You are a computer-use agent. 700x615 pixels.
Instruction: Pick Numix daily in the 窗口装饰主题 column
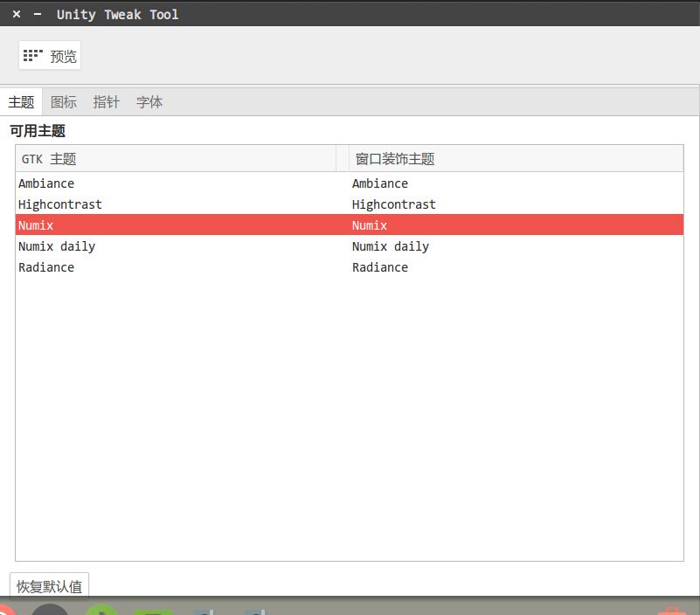click(x=391, y=246)
